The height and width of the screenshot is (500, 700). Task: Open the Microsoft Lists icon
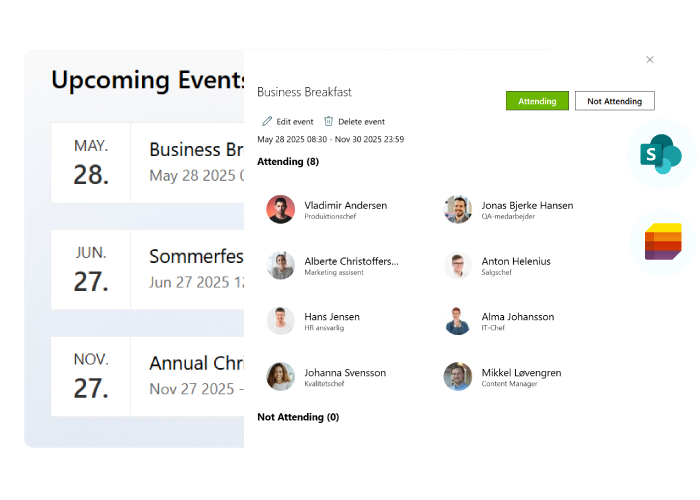[663, 242]
